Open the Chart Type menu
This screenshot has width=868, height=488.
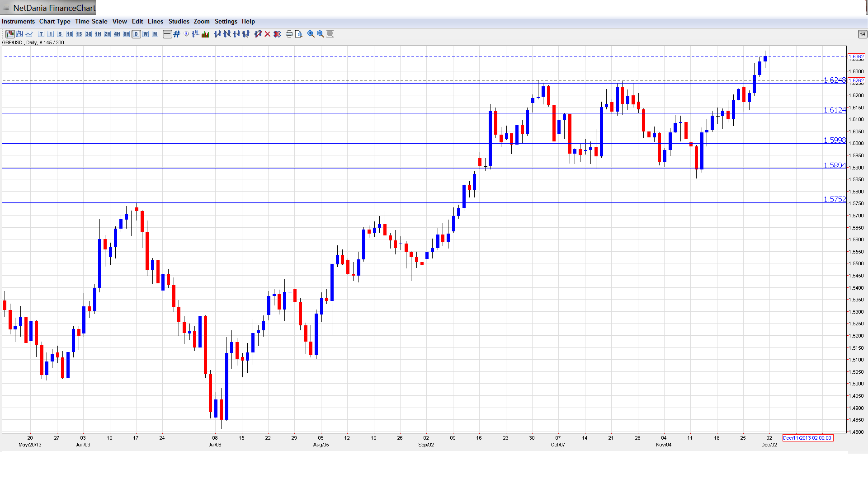coord(55,21)
